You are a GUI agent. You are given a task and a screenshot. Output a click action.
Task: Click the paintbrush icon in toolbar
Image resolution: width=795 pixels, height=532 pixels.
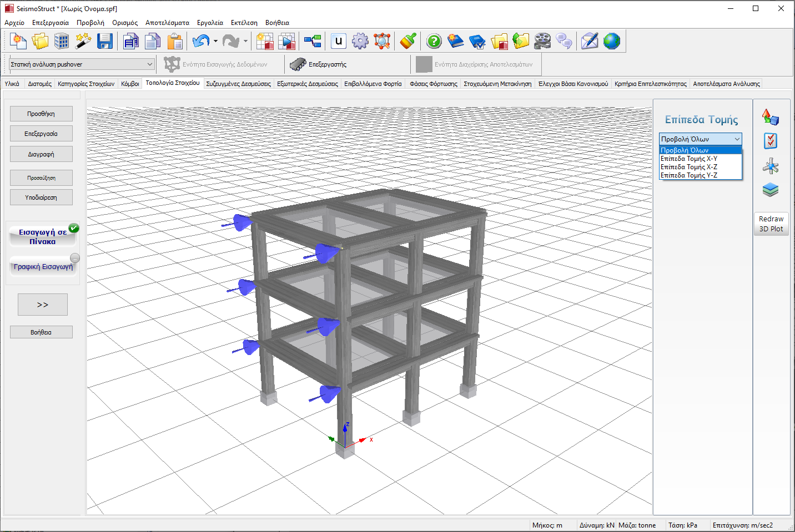click(408, 41)
